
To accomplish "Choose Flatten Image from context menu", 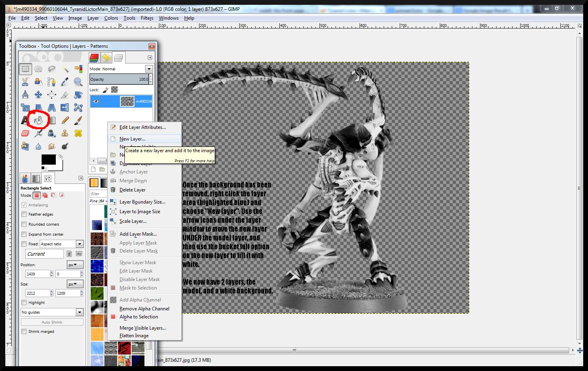I will click(144, 336).
